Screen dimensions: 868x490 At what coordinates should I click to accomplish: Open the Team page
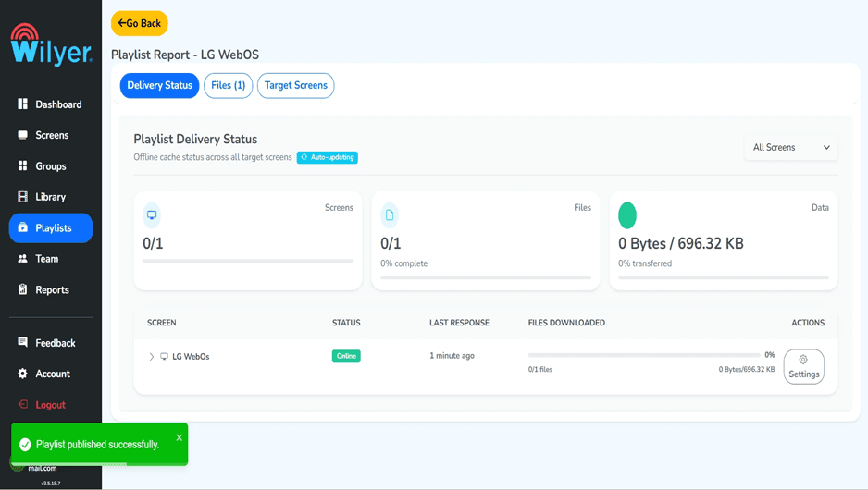tap(50, 259)
